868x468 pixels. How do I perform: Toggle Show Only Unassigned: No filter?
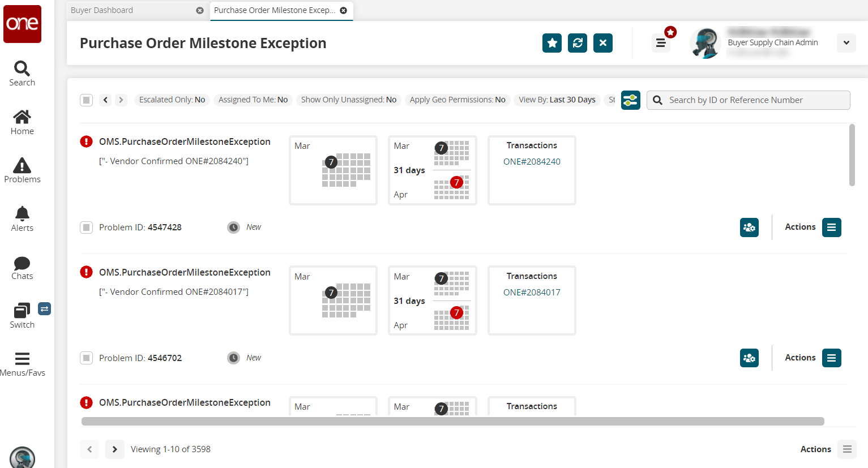coord(349,100)
